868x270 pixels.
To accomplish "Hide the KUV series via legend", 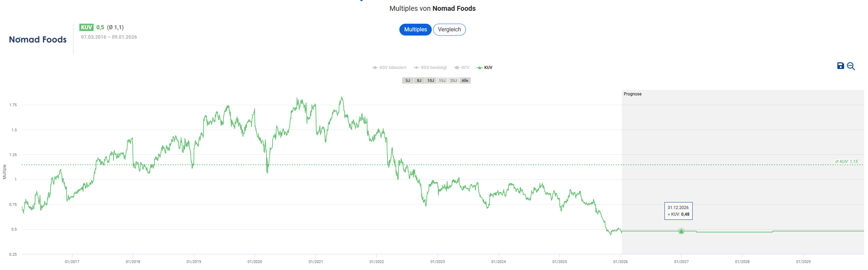I will pyautogui.click(x=485, y=68).
